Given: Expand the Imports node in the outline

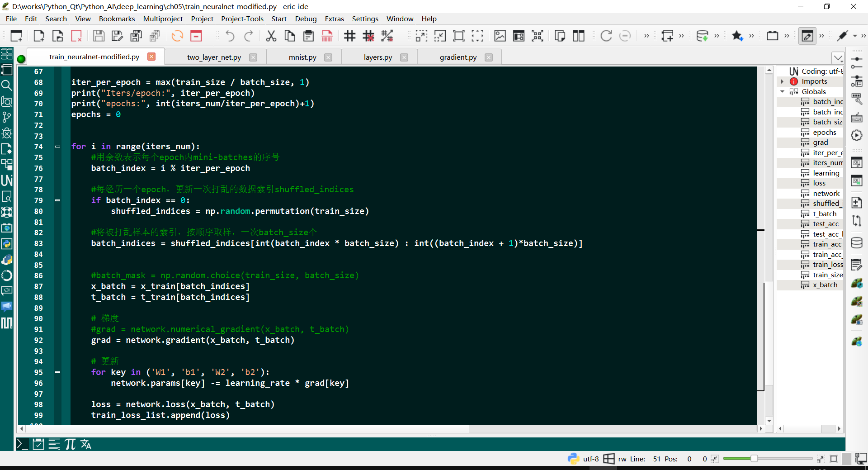Looking at the screenshot, I should (x=782, y=81).
